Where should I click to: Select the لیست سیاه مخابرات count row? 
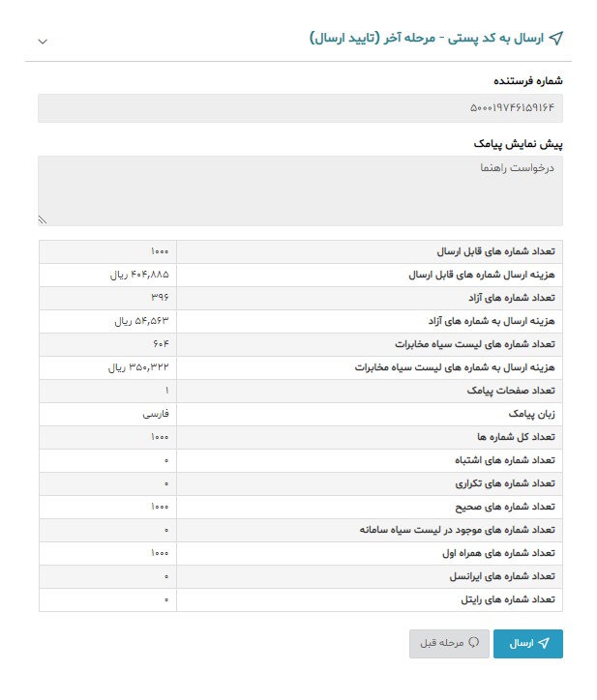(x=300, y=344)
